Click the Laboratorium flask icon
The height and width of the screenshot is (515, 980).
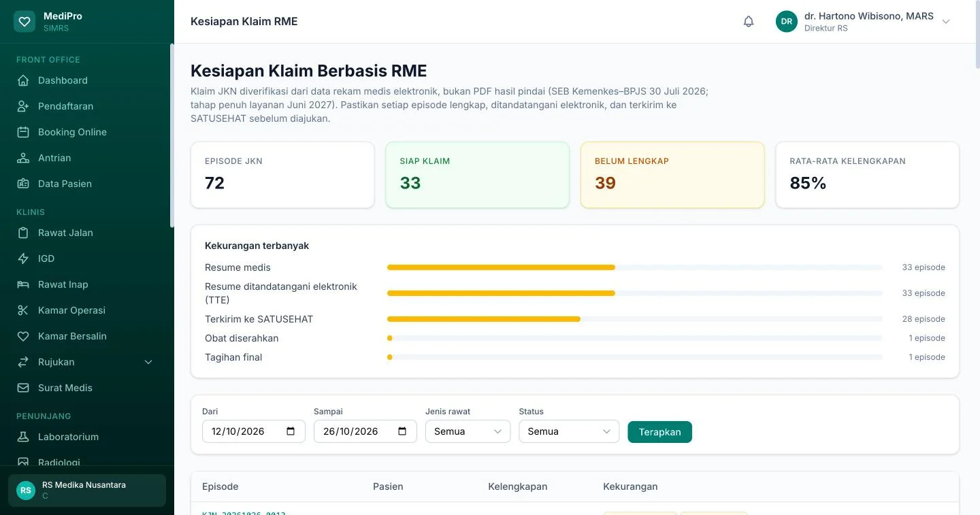(x=23, y=437)
